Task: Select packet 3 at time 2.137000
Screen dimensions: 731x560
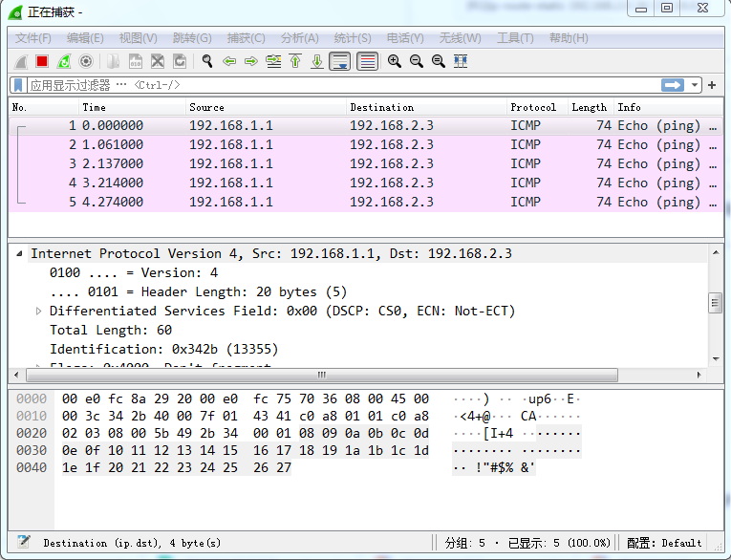Action: tap(366, 163)
